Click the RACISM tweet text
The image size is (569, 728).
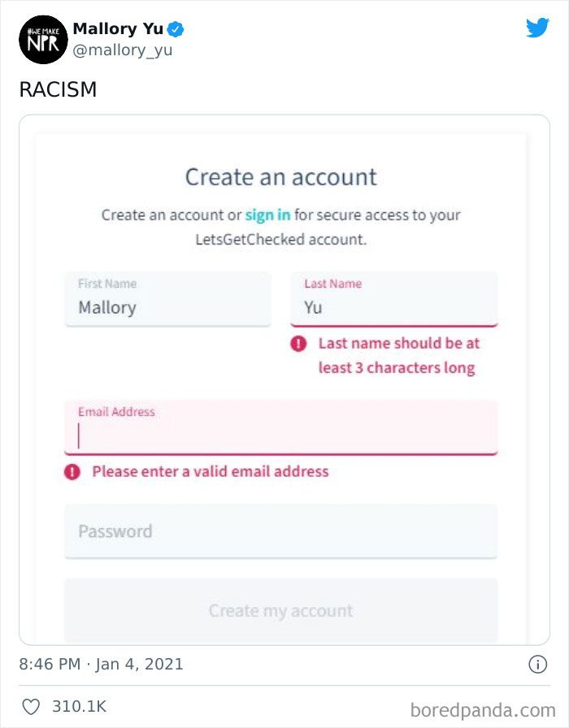click(58, 89)
